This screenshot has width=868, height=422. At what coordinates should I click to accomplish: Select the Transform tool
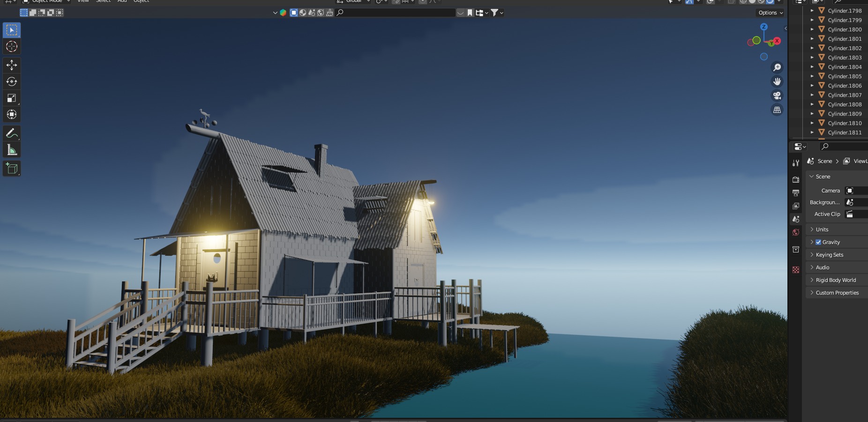tap(12, 114)
